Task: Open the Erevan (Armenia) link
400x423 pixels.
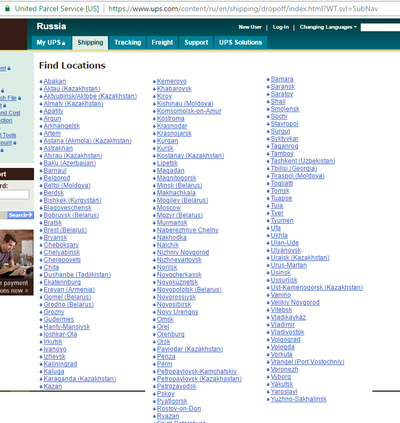Action: click(69, 290)
